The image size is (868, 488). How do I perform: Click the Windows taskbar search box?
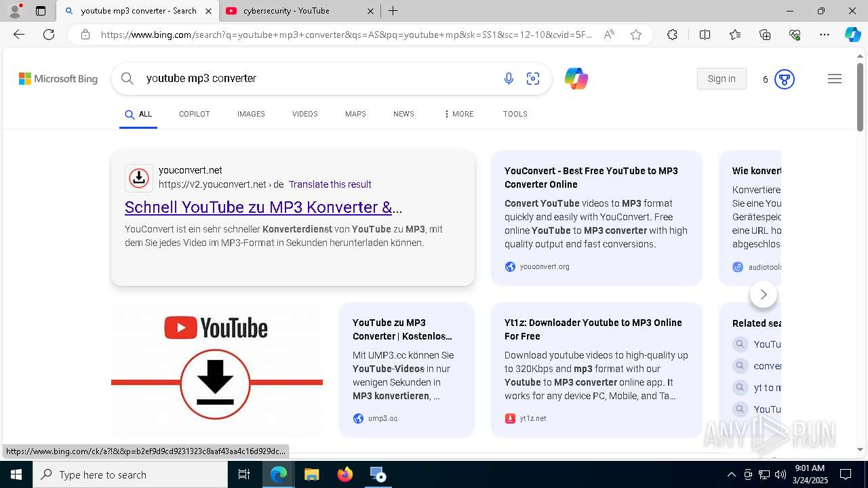[x=130, y=474]
